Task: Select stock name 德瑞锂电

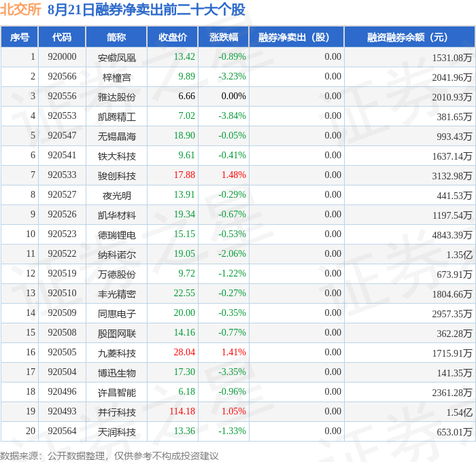Action: [117, 235]
